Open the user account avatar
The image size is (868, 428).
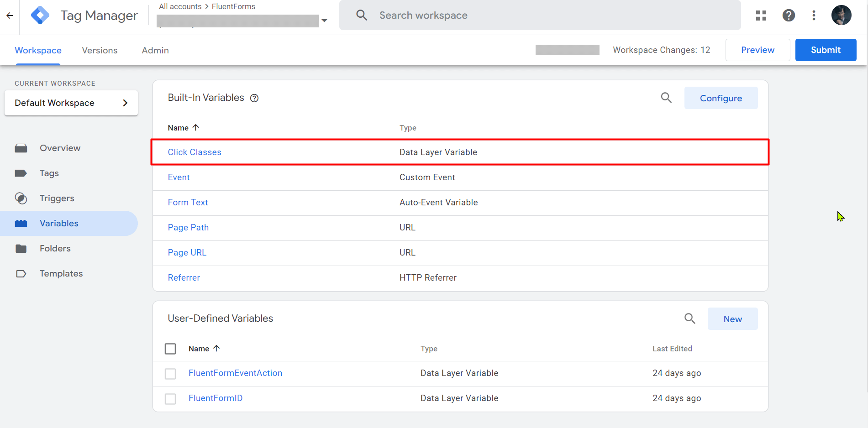pyautogui.click(x=841, y=16)
